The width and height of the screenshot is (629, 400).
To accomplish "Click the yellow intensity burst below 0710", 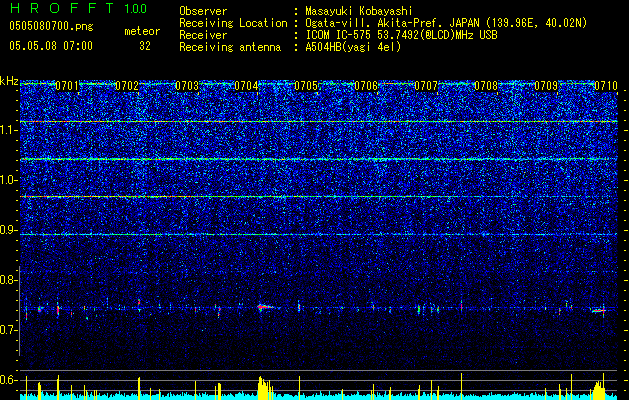I will 599,388.
